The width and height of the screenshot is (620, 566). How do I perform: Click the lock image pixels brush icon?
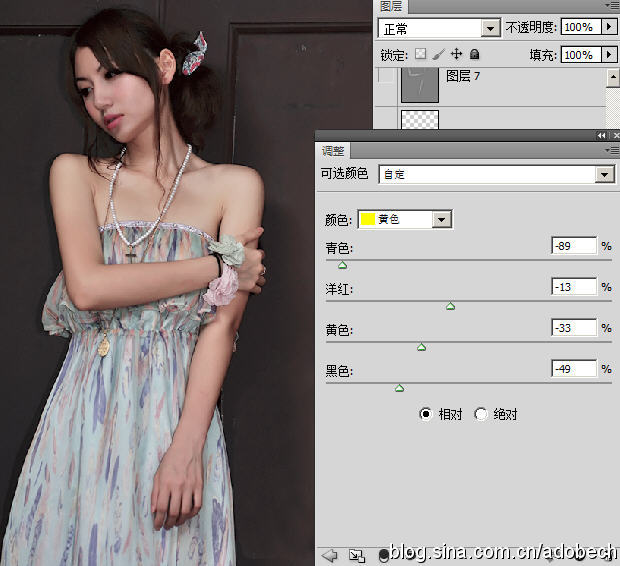click(439, 55)
